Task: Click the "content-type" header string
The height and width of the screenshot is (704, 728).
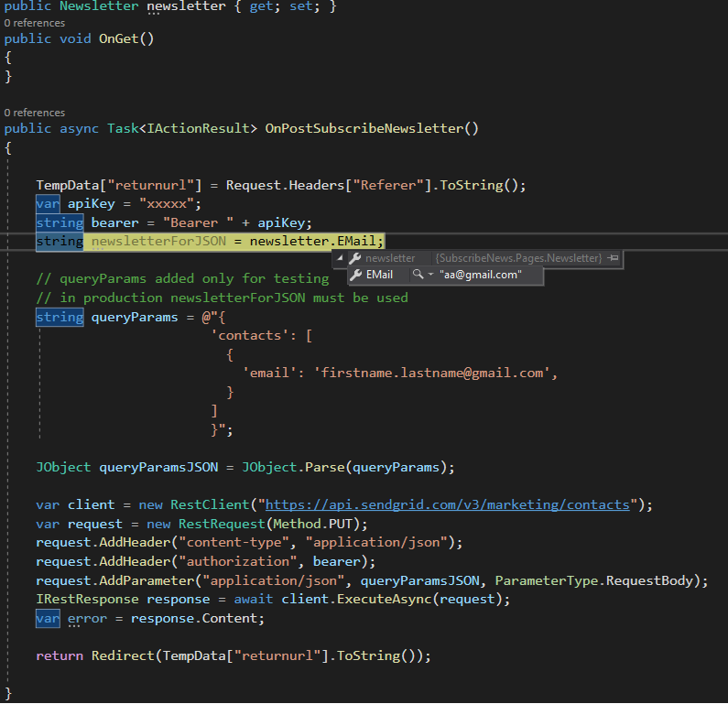Action: point(234,543)
